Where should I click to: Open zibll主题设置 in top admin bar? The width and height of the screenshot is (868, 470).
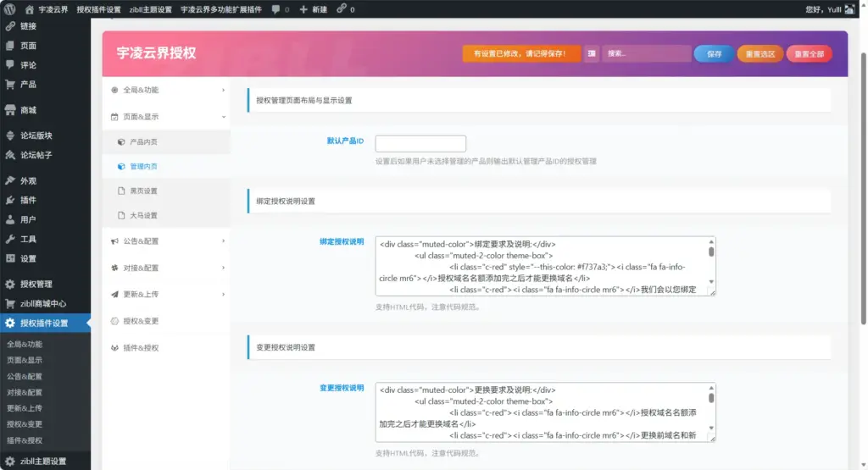151,9
